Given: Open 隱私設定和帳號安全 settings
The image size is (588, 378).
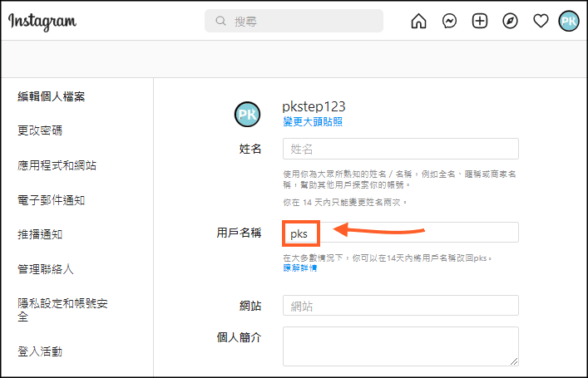Looking at the screenshot, I should point(62,310).
